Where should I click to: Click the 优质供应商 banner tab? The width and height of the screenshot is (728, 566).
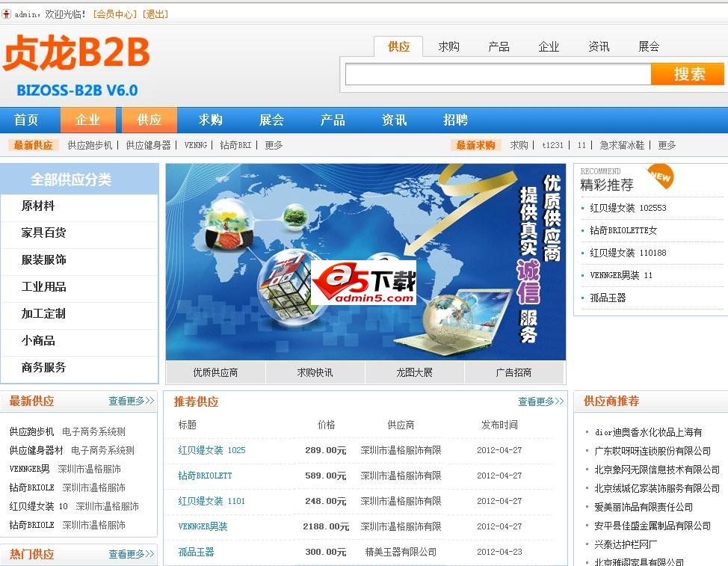(x=216, y=372)
